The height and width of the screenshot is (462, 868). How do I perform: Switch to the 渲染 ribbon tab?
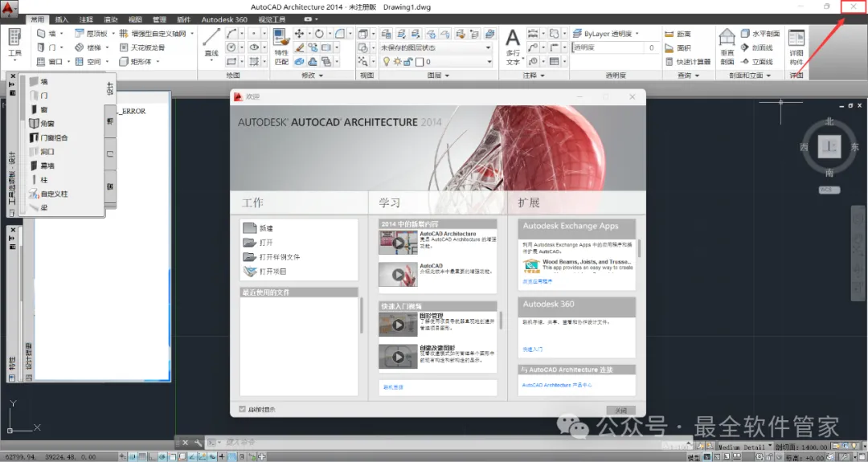(x=110, y=19)
